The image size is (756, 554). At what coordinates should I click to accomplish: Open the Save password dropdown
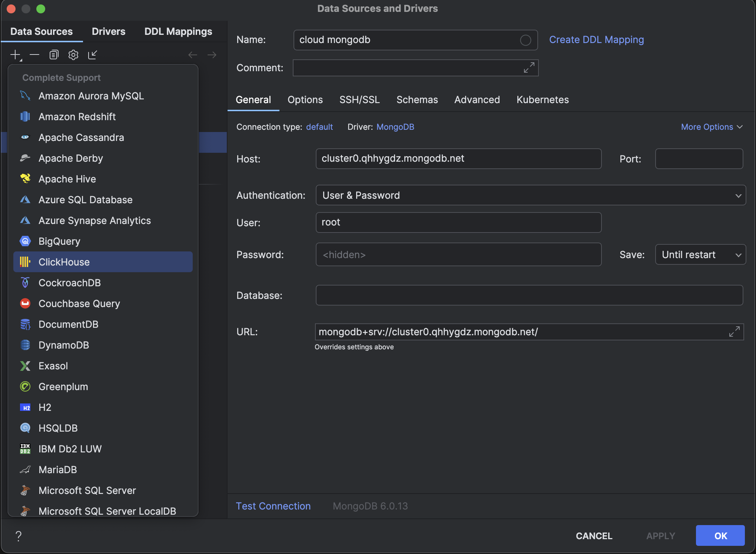(700, 254)
